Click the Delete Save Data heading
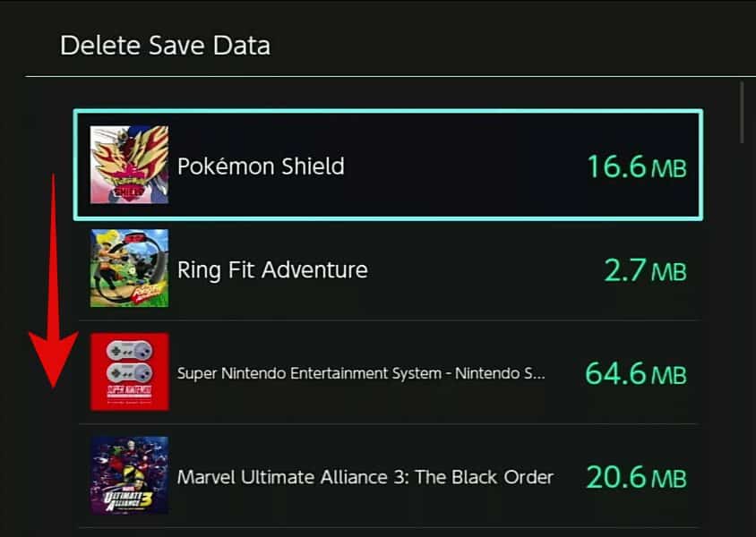 coord(165,45)
